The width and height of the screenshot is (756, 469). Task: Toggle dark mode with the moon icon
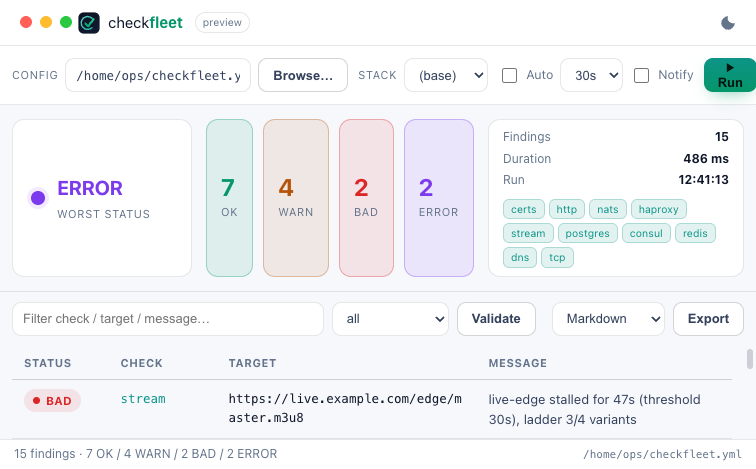(x=728, y=23)
